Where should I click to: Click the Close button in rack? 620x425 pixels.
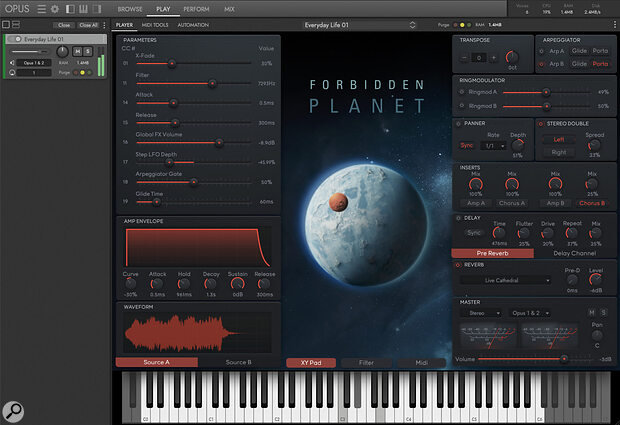(64, 25)
